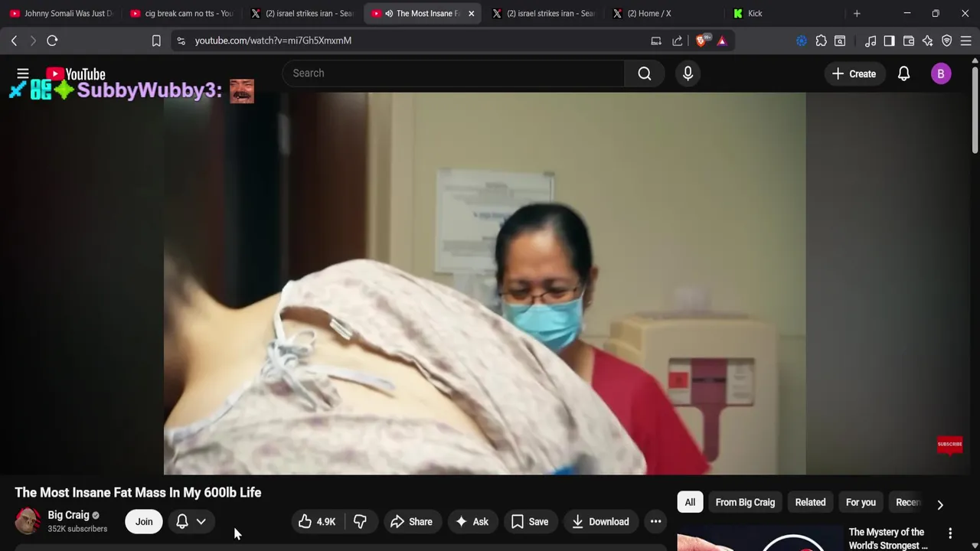Screen dimensions: 980x551
Task: Expand the channel notification preference dropdown
Action: (x=191, y=522)
